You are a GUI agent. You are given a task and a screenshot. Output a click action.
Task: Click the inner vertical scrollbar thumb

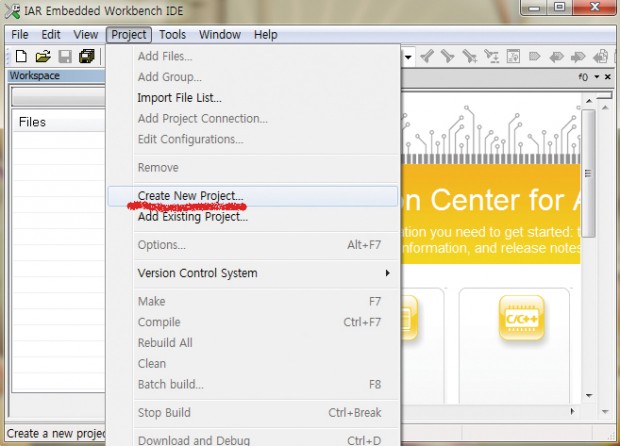pyautogui.click(x=589, y=173)
